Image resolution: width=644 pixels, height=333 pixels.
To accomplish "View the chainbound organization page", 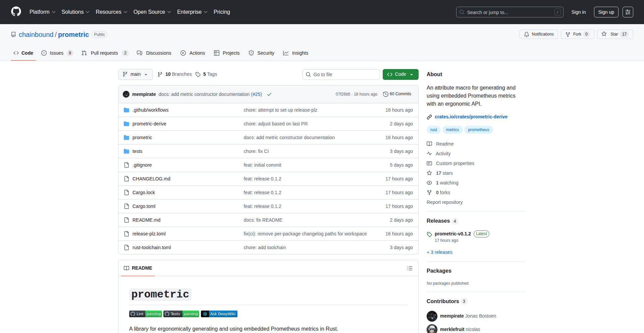I will pyautogui.click(x=36, y=35).
